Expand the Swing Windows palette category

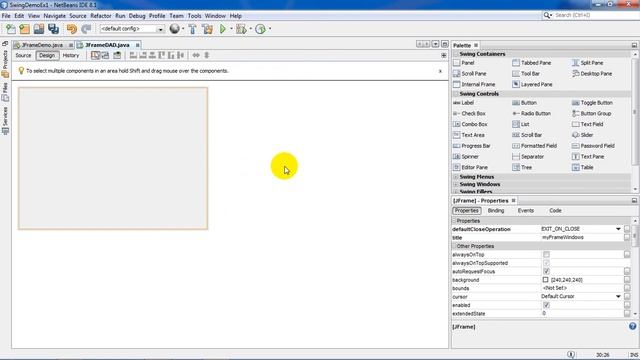[x=456, y=184]
